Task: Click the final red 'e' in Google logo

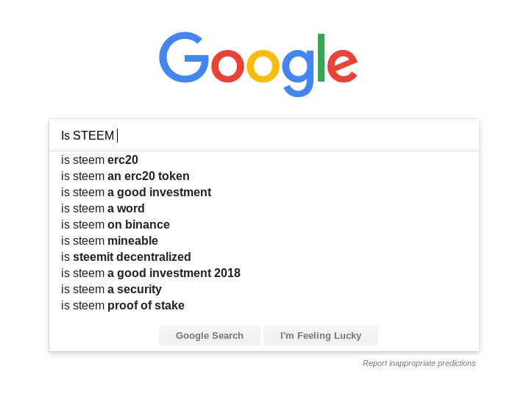Action: [x=342, y=65]
